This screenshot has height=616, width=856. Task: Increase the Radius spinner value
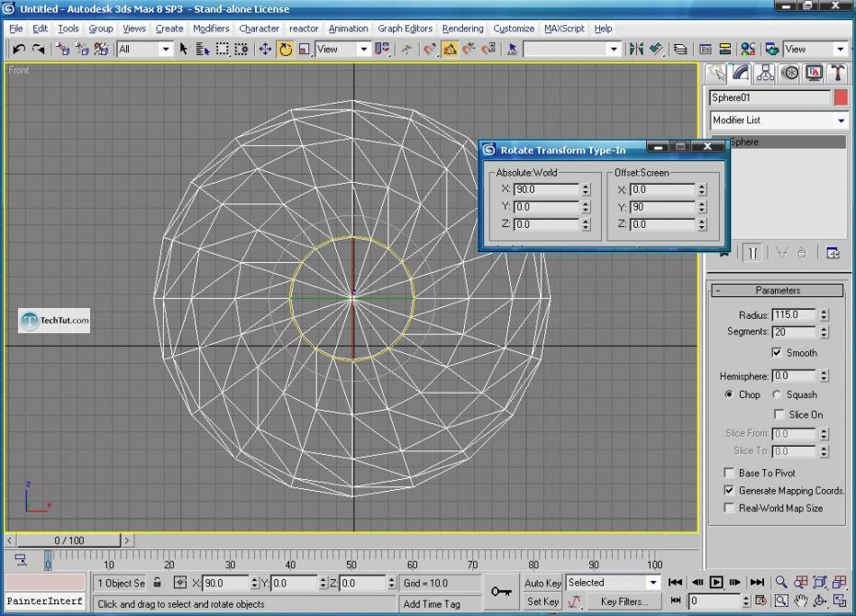824,312
